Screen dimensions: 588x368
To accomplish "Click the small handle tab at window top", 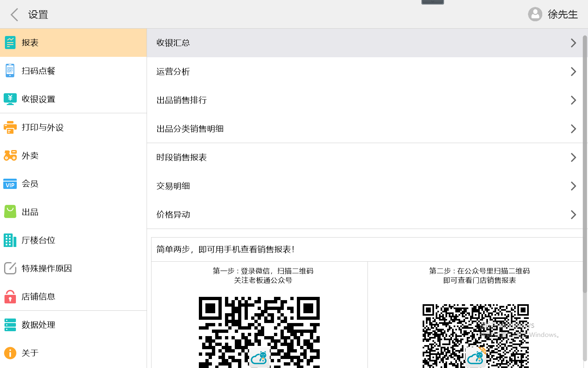I will click(432, 2).
